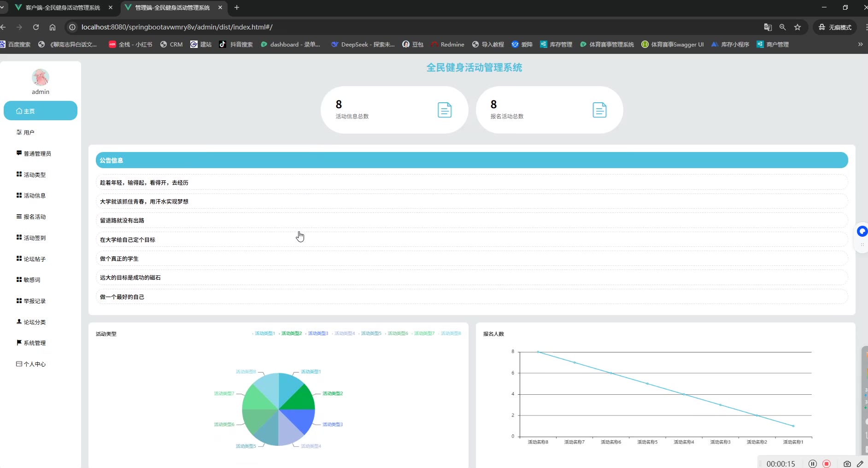Image resolution: width=868 pixels, height=468 pixels.
Task: Expand the 系统管理 sidebar section
Action: 35,343
